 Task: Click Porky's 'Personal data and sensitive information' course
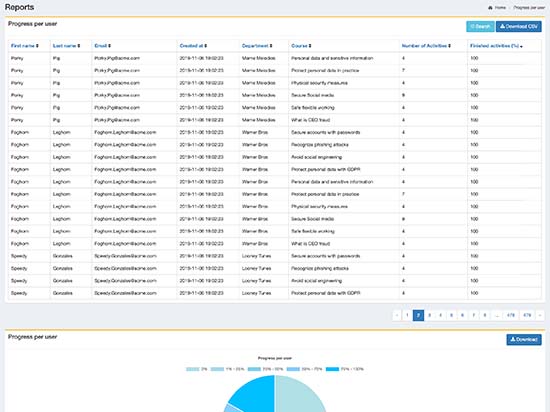332,58
